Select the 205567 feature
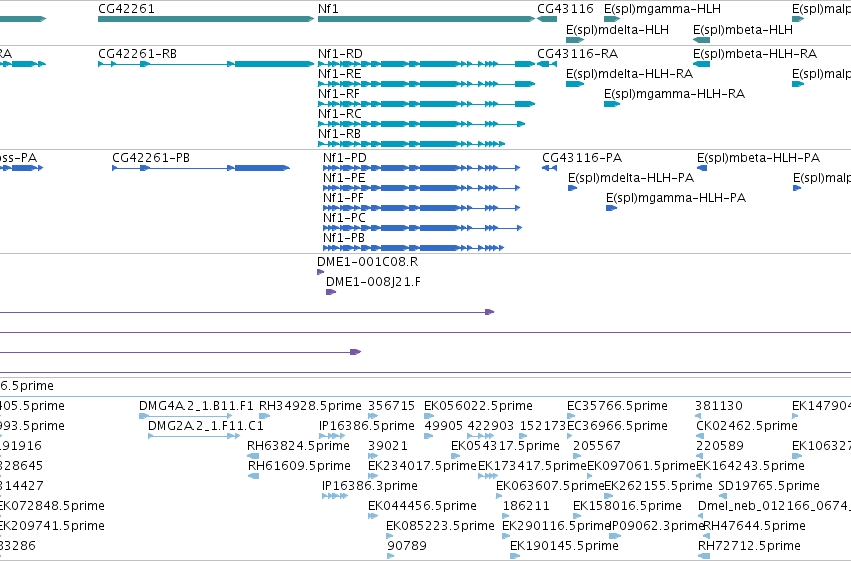 point(577,456)
